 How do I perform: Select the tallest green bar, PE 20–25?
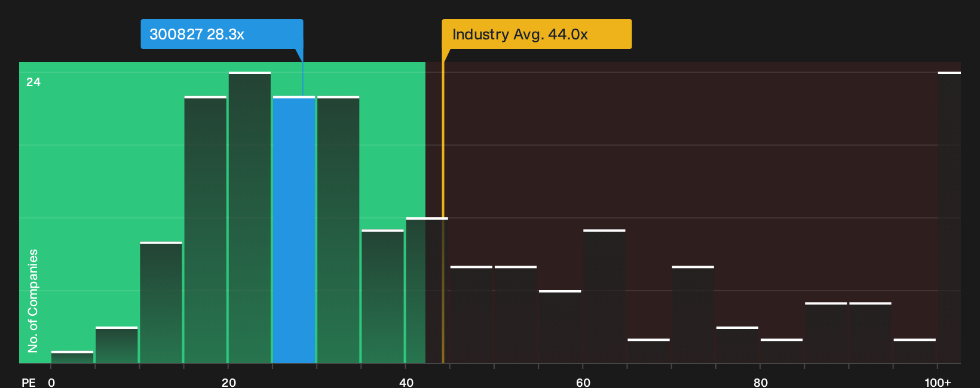[x=250, y=218]
